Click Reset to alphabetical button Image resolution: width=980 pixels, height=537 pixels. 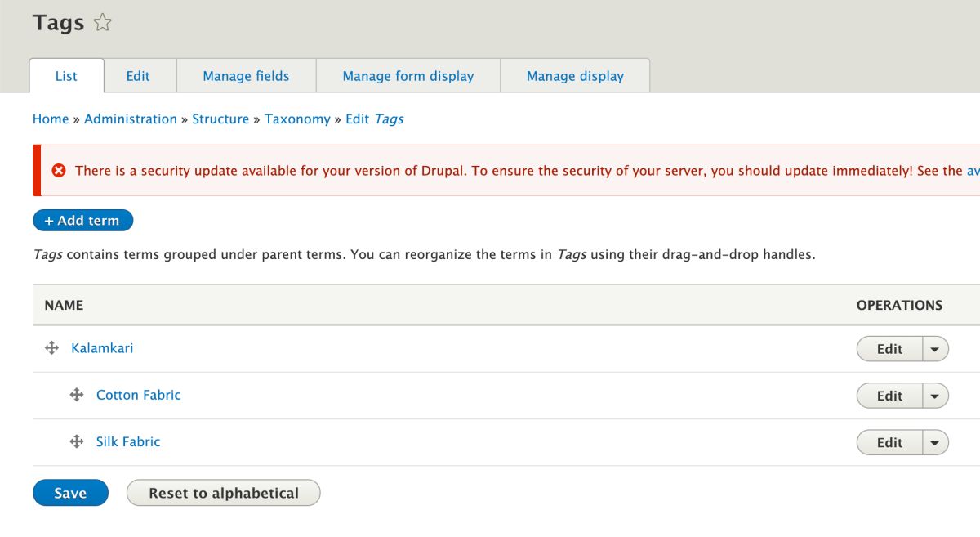tap(224, 493)
